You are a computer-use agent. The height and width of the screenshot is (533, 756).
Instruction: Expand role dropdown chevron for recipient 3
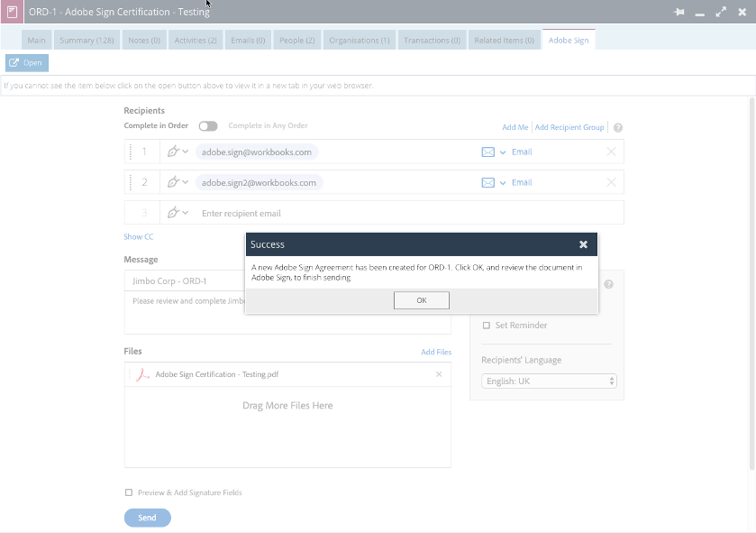pyautogui.click(x=185, y=213)
